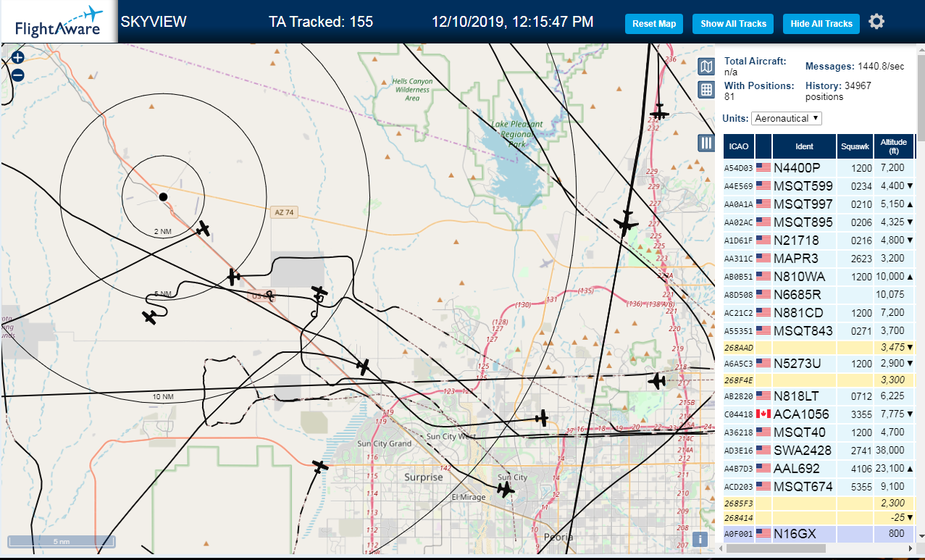The image size is (925, 560).
Task: Select aircraft at top near marker 232
Action: [659, 112]
